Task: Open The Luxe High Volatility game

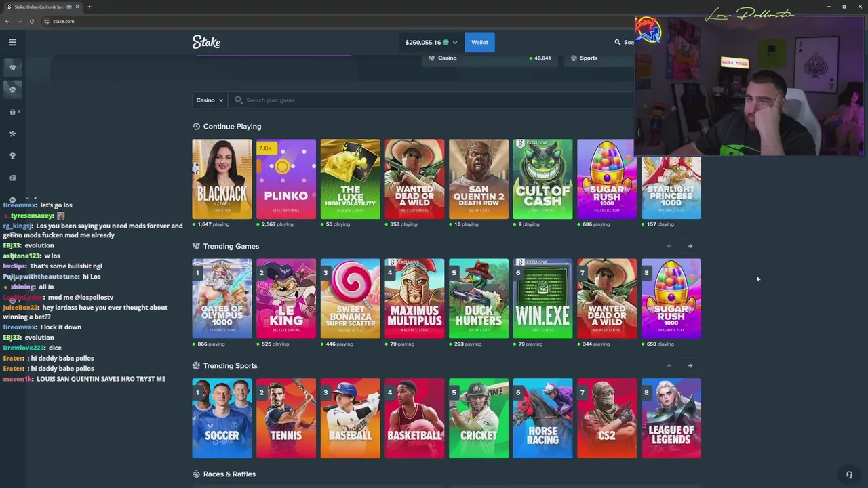Action: 350,179
